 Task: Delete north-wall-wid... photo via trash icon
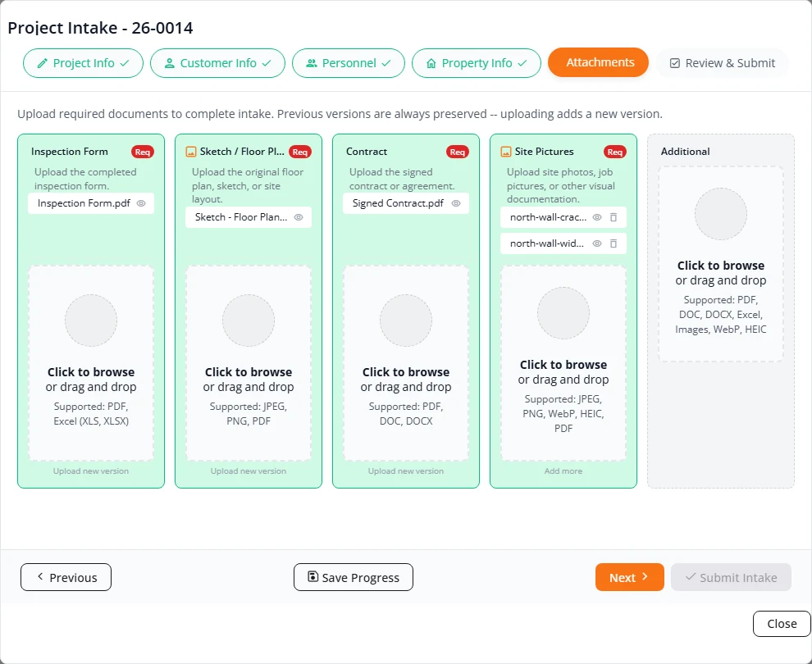614,243
